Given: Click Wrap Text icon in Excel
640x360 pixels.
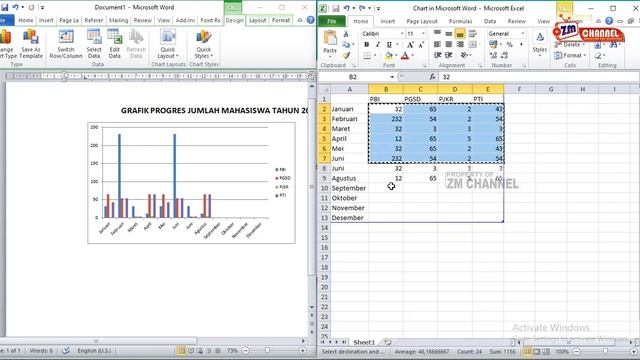Looking at the screenshot, I should pyautogui.click(x=473, y=33).
